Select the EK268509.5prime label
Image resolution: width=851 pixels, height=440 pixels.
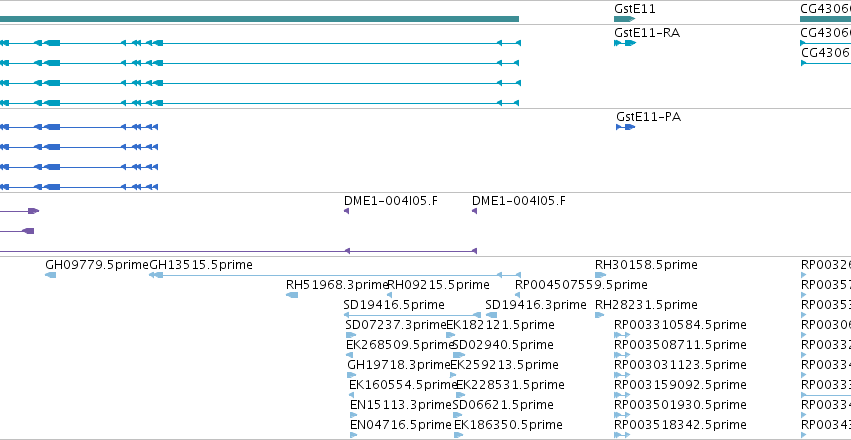pos(400,345)
